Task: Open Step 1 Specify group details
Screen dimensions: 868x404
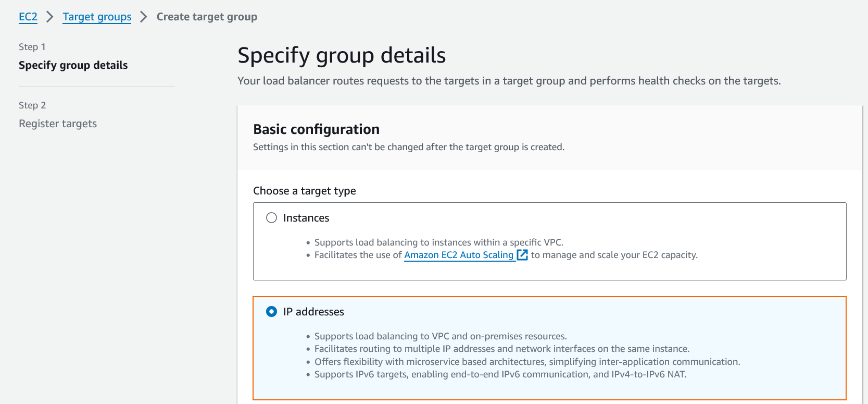Action: coord(73,65)
